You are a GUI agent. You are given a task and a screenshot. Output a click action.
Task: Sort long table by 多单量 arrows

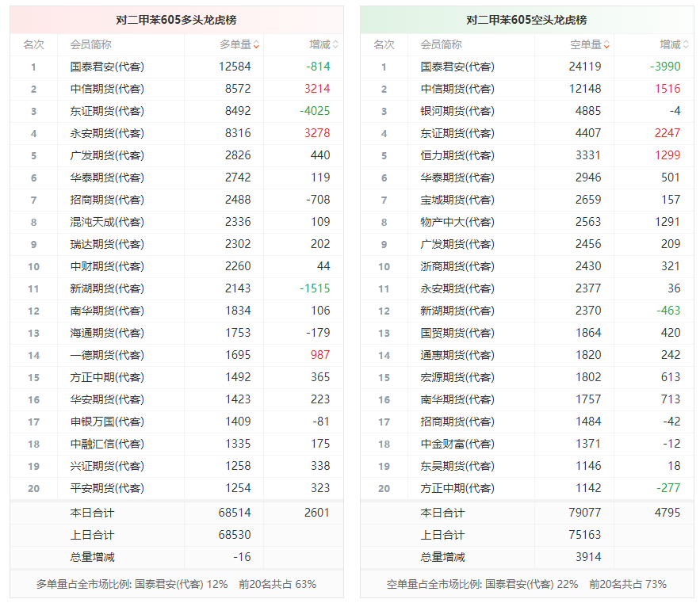point(256,44)
